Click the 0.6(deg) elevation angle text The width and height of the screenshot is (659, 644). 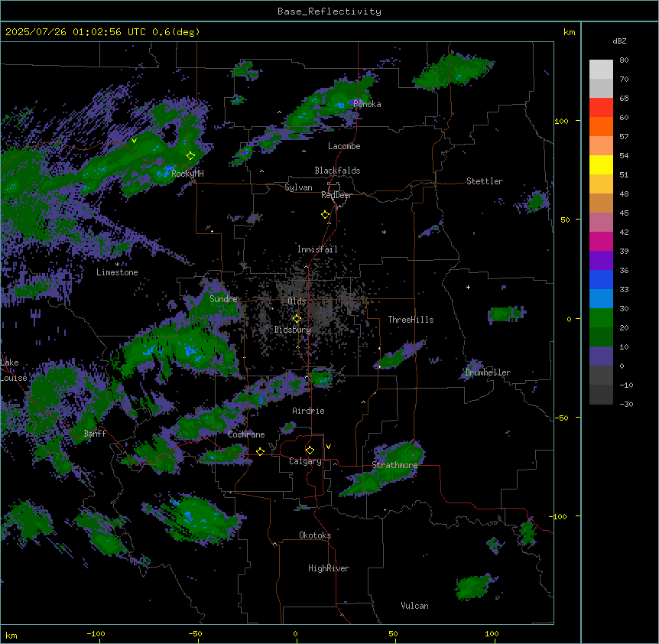click(176, 32)
